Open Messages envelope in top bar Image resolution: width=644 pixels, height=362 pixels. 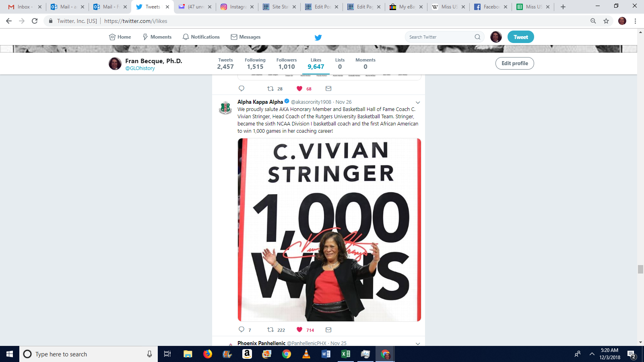pos(234,37)
